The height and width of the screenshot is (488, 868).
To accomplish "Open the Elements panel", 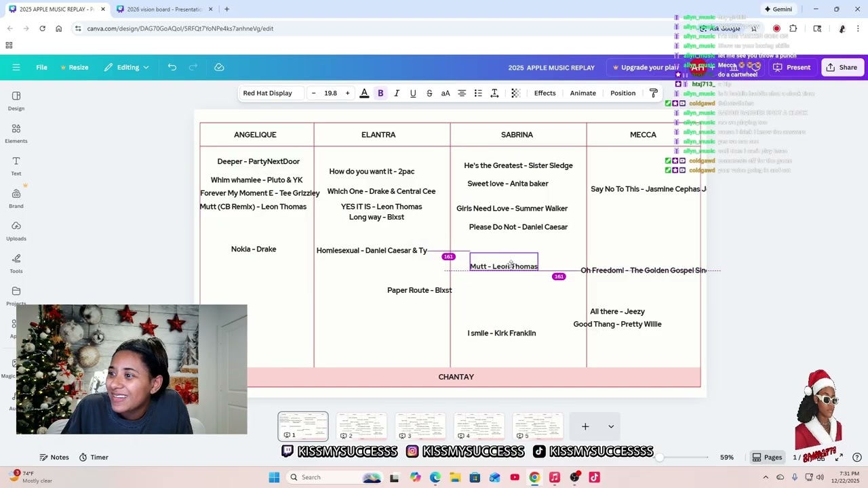I will click(16, 133).
